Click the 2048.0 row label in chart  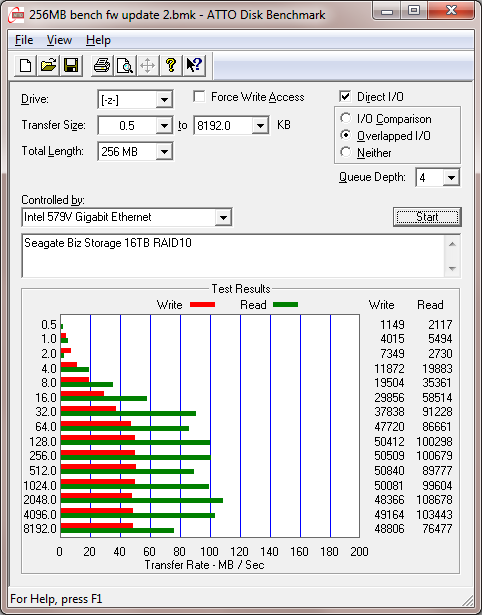click(40, 500)
